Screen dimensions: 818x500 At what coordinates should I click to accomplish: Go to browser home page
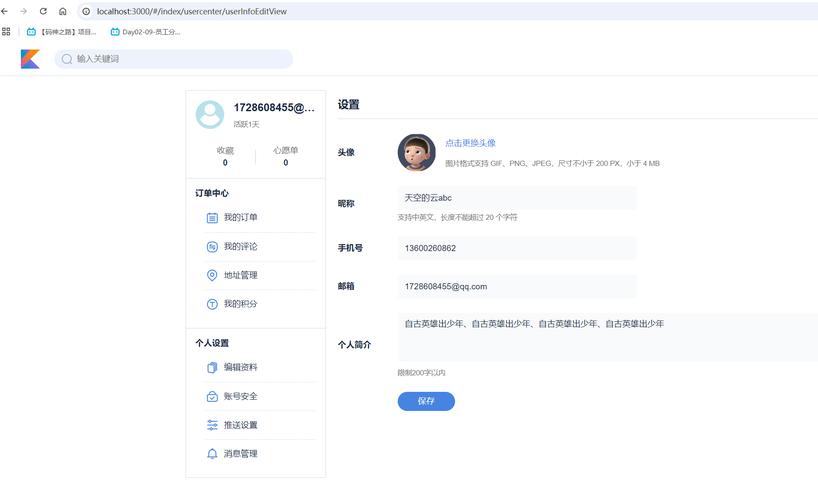click(63, 11)
